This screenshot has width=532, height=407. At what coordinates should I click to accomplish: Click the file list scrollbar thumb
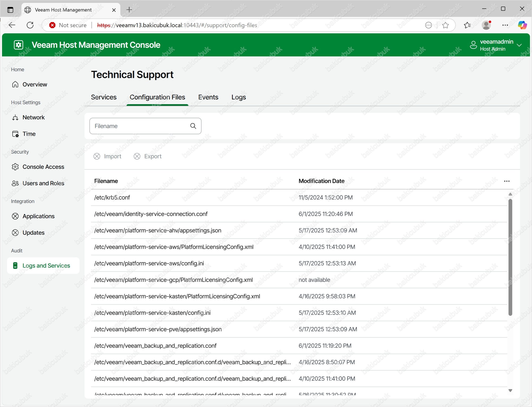click(x=510, y=257)
